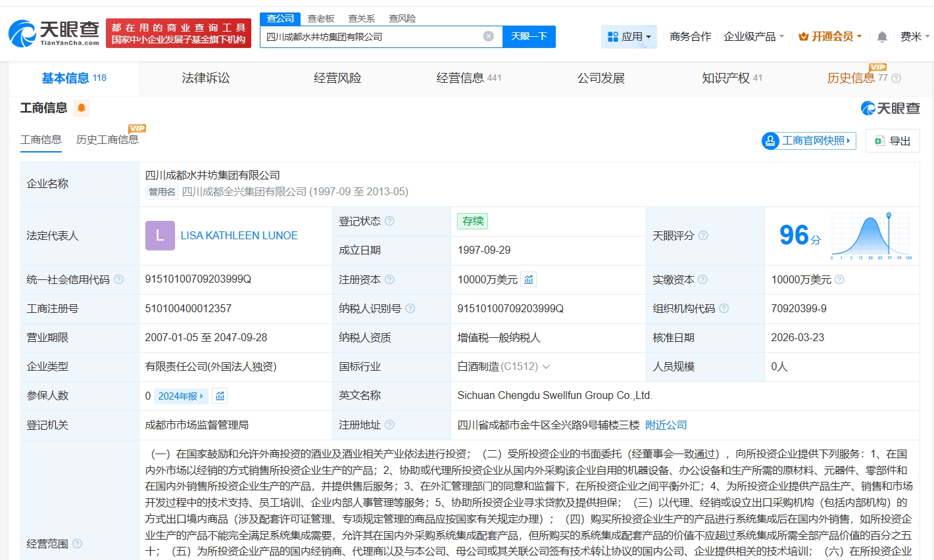Click into the company search input field
This screenshot has width=934, height=560.
pos(372,37)
